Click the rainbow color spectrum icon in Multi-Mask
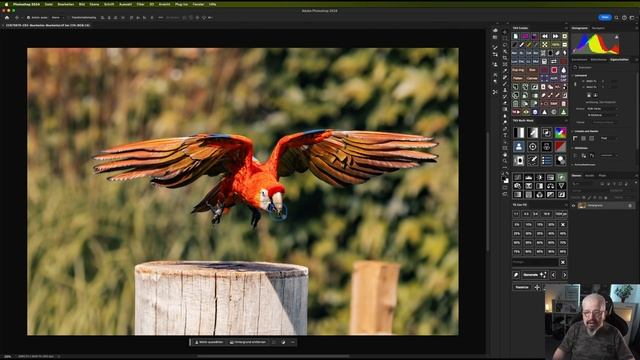 pos(560,133)
